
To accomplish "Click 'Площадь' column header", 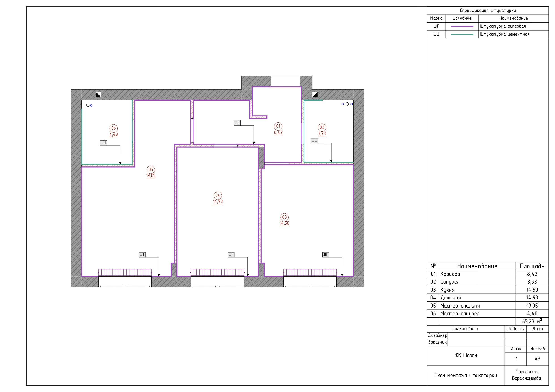I will click(532, 266).
